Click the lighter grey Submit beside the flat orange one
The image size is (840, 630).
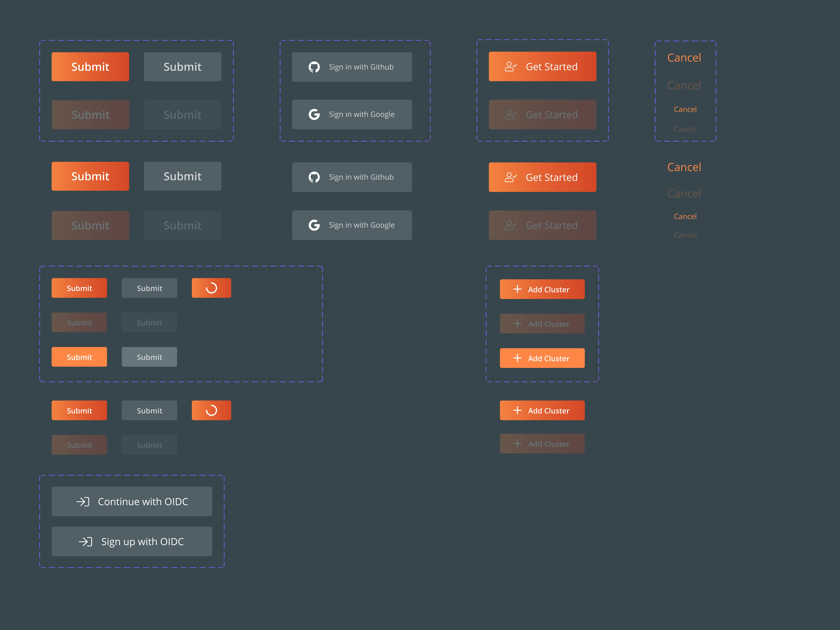[149, 357]
